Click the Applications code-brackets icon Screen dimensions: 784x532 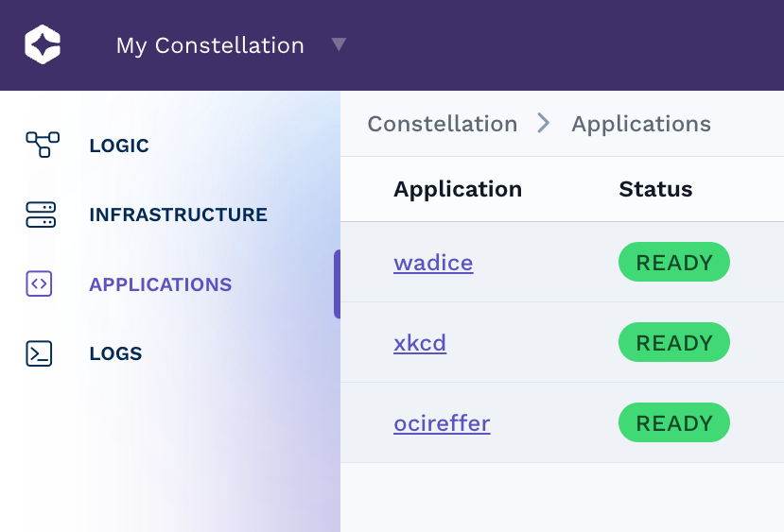(x=39, y=283)
